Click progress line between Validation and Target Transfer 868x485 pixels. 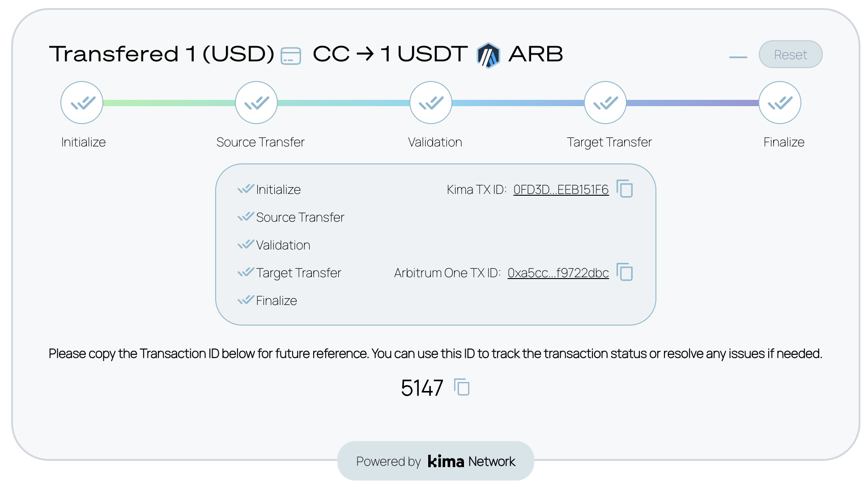tap(518, 103)
